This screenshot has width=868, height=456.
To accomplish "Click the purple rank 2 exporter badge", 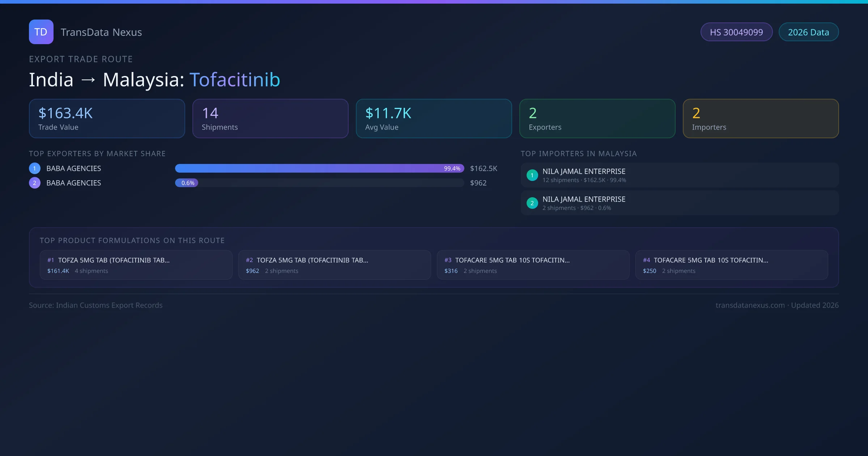I will coord(35,183).
